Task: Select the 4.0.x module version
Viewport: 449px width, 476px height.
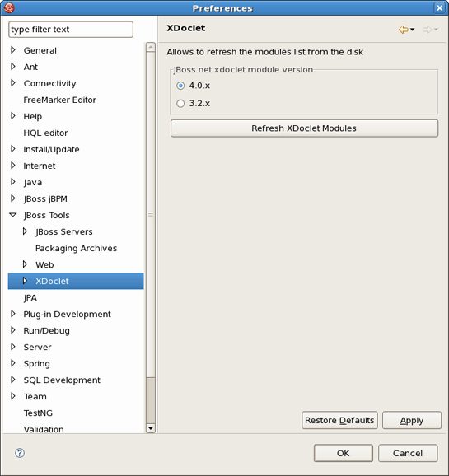Action: coord(180,86)
